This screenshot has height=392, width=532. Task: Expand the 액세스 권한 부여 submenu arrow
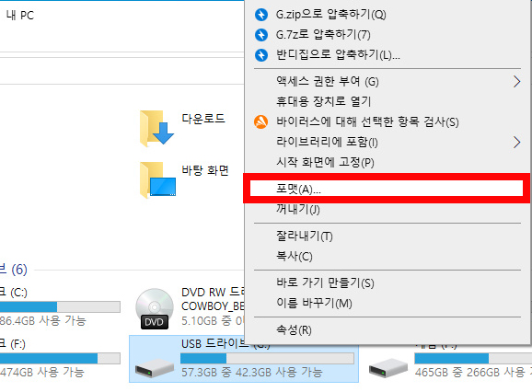click(x=516, y=81)
